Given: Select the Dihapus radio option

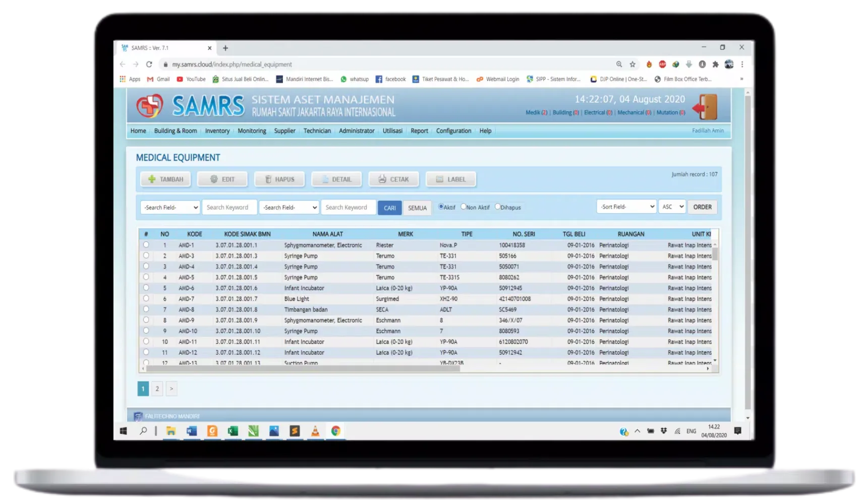Looking at the screenshot, I should tap(497, 207).
